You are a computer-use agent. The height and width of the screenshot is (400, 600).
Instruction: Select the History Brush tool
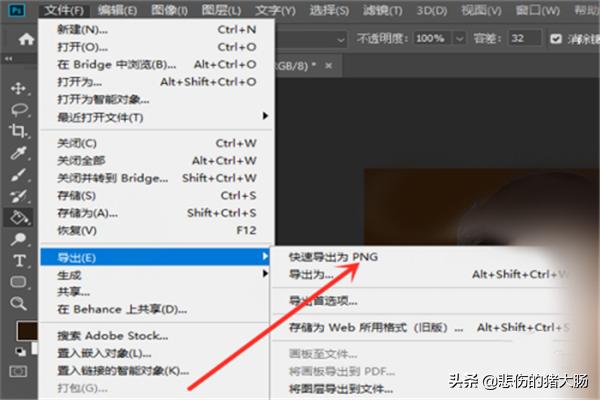[18, 197]
